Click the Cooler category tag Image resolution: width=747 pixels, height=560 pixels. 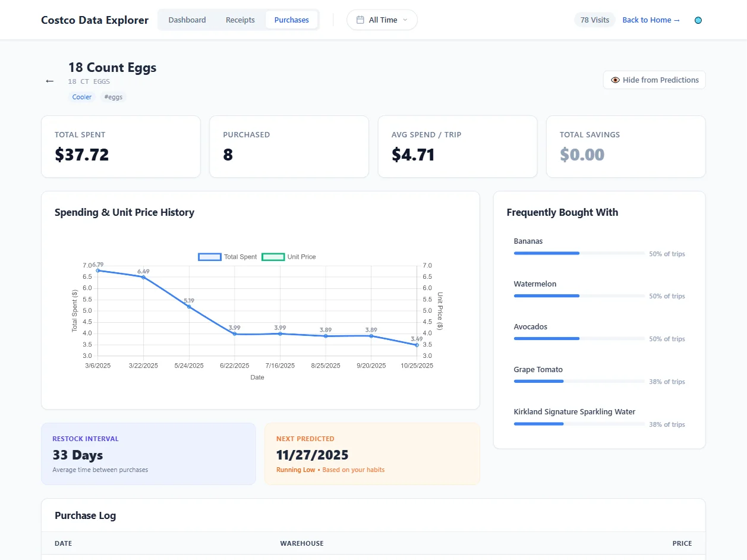[x=82, y=97]
